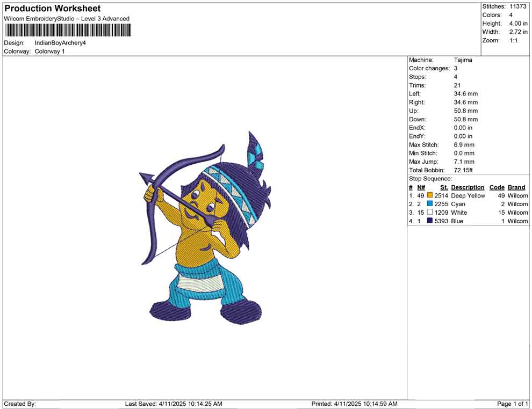Click the Cyan thread color swatch

(430, 203)
